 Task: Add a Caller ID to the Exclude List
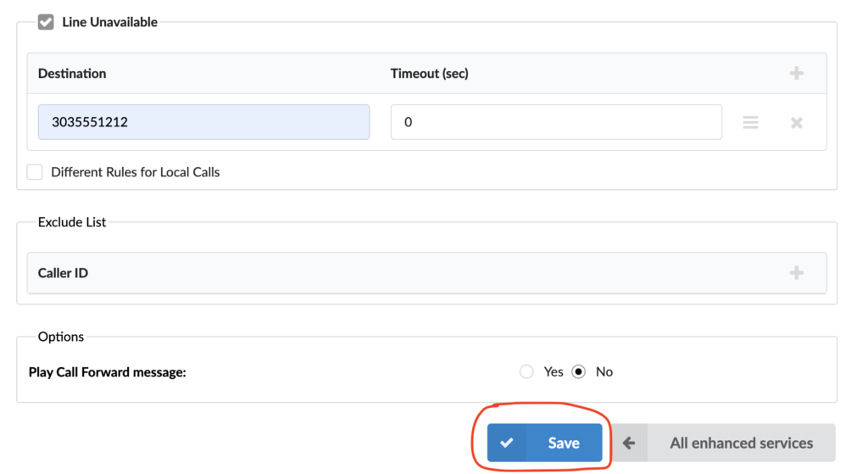(796, 272)
